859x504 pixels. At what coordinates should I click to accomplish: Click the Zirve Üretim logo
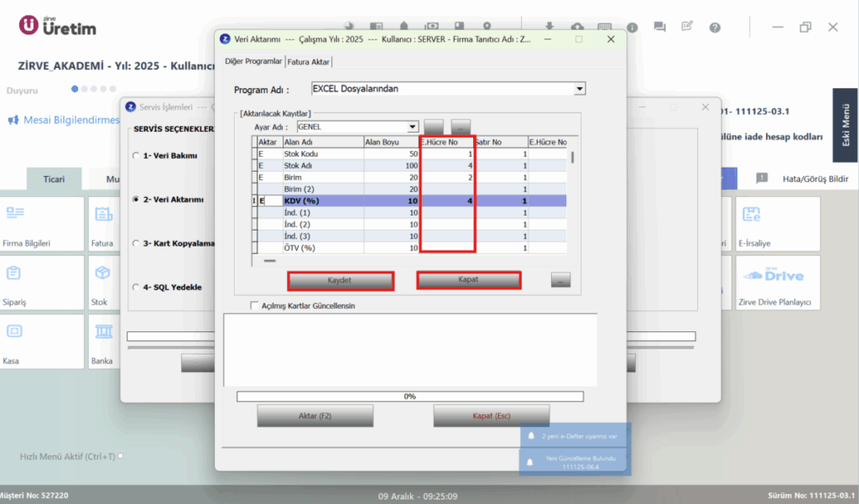tap(58, 26)
